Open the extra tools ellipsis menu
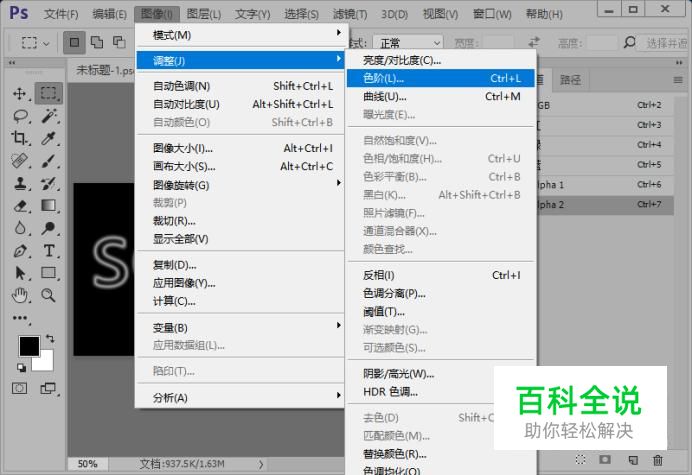 click(20, 318)
